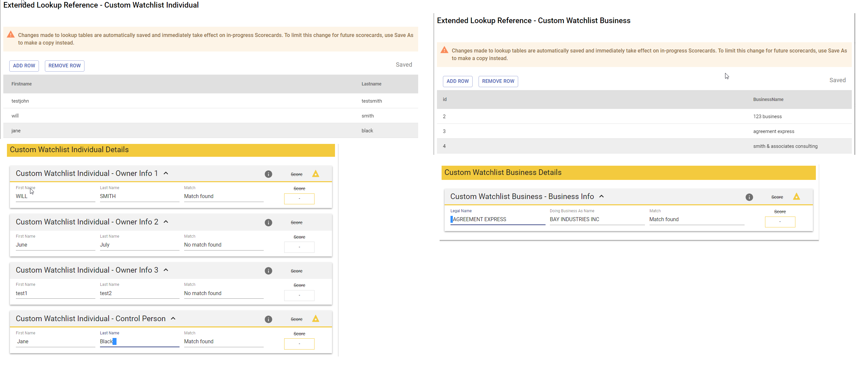Add a row to Watchlist Individual table

(x=24, y=66)
